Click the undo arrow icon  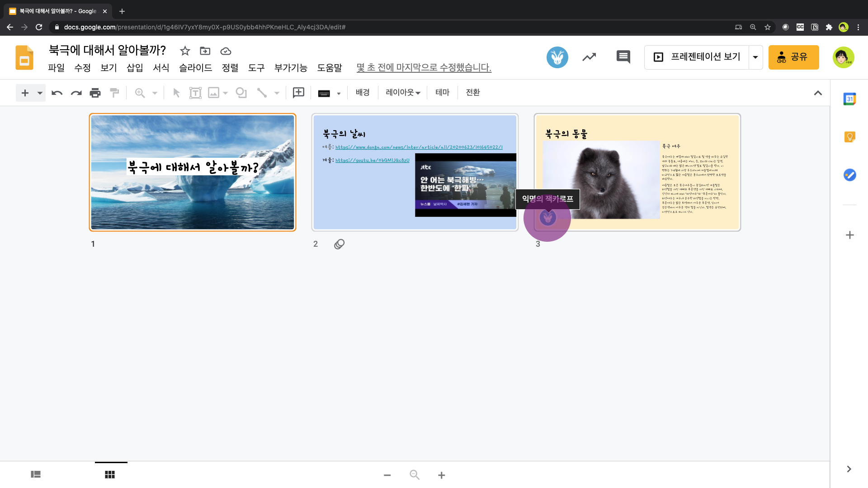coord(57,93)
